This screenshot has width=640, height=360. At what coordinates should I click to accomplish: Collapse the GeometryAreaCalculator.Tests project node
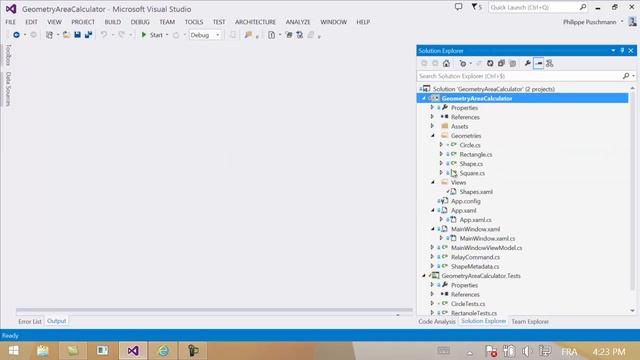pos(424,276)
